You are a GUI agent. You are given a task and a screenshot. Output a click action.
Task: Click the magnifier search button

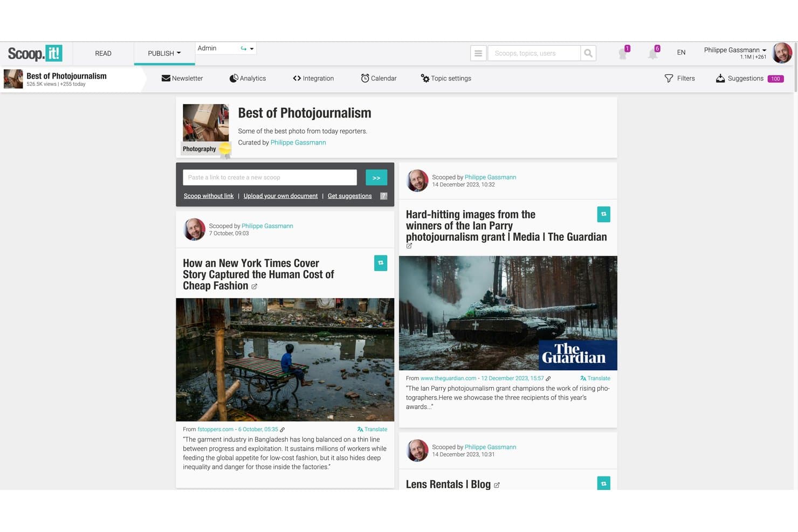pos(588,53)
